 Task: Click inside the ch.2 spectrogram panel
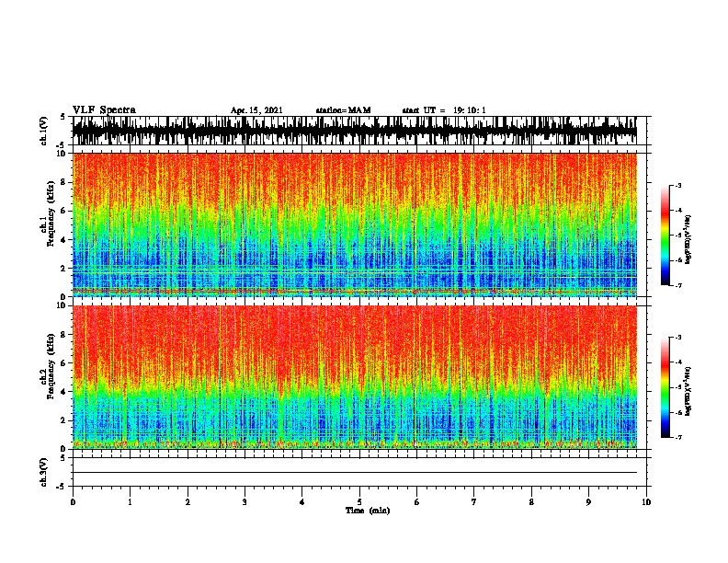(355, 377)
